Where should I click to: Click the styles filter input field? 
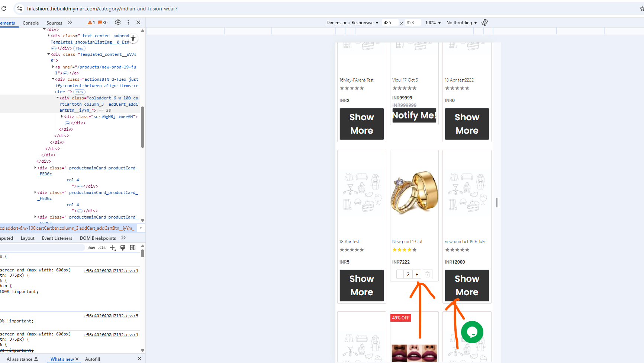42,248
